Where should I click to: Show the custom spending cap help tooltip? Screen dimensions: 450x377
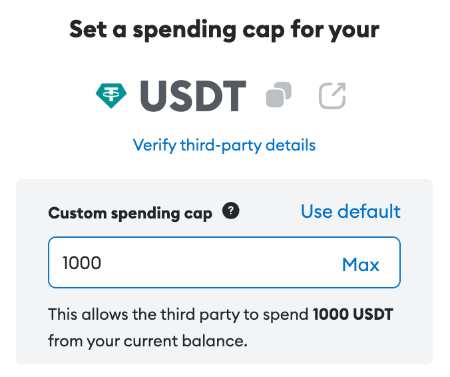231,211
